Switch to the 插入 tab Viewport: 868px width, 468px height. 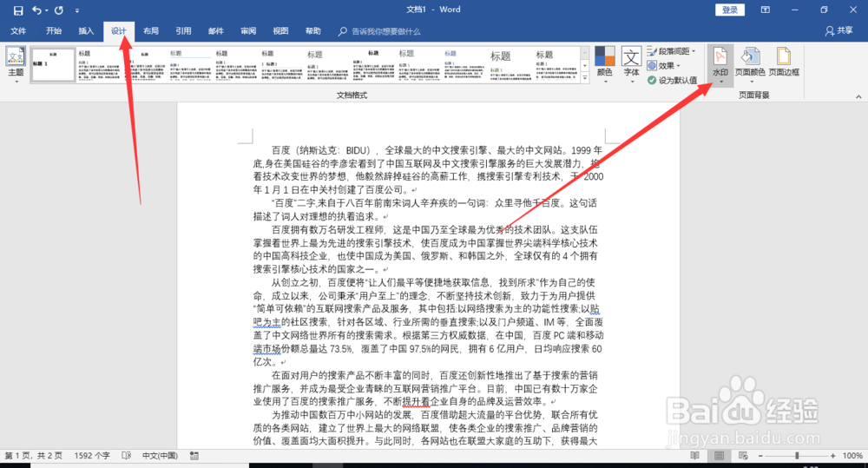[86, 31]
